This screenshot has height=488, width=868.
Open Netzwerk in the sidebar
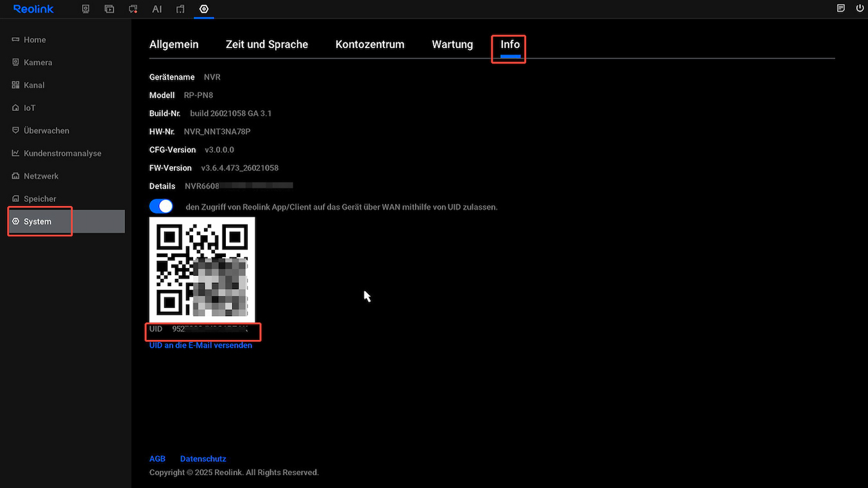click(65, 176)
